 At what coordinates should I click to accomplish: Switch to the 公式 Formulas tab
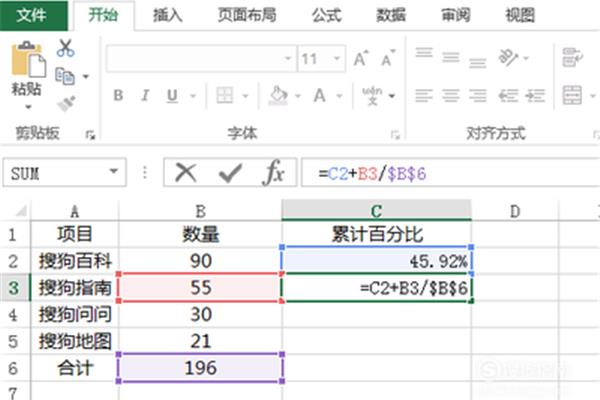click(x=326, y=16)
